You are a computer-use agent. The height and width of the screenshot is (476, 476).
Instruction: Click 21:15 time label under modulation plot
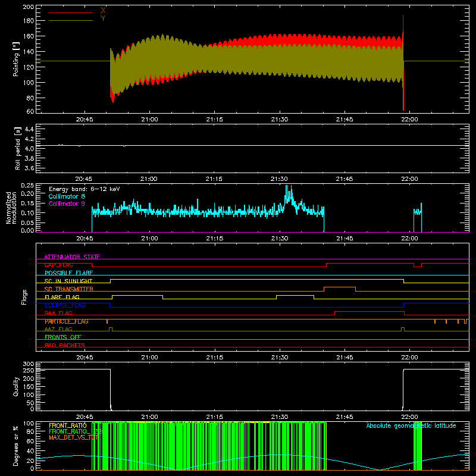tap(214, 239)
